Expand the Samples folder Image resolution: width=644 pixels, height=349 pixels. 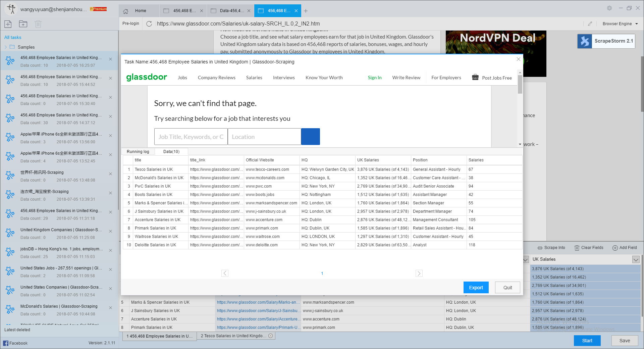(6, 47)
